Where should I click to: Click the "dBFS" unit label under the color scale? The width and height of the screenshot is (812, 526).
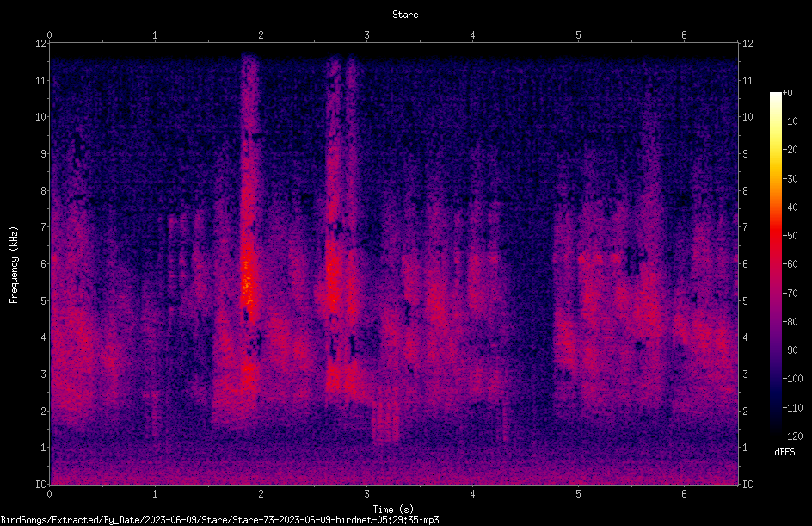tap(784, 452)
